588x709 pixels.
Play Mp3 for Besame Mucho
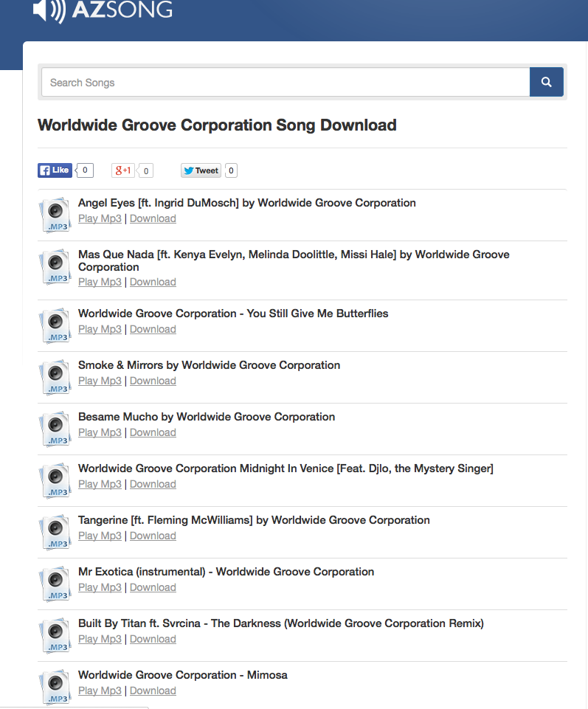point(100,432)
